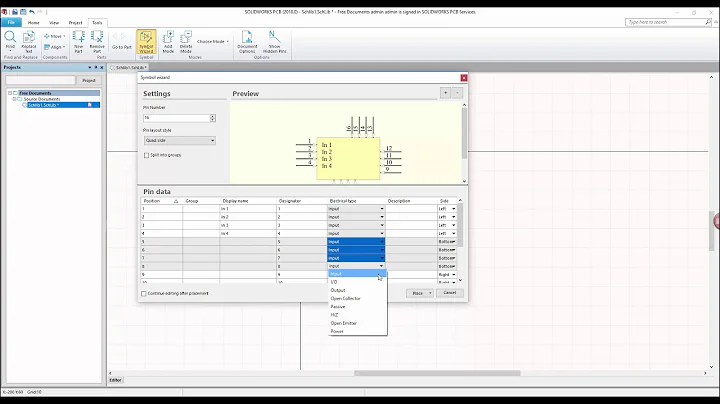The image size is (720, 404).
Task: Switch to the Project ribbon tab
Action: pos(75,22)
